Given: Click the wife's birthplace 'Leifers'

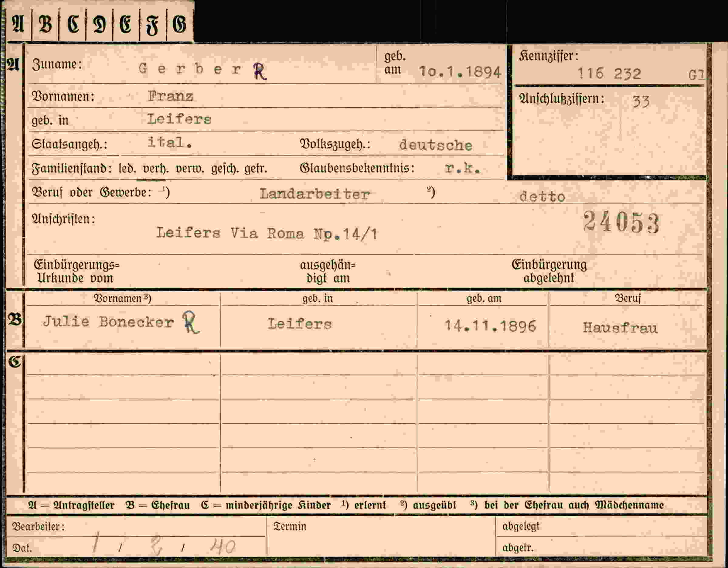Looking at the screenshot, I should (300, 324).
